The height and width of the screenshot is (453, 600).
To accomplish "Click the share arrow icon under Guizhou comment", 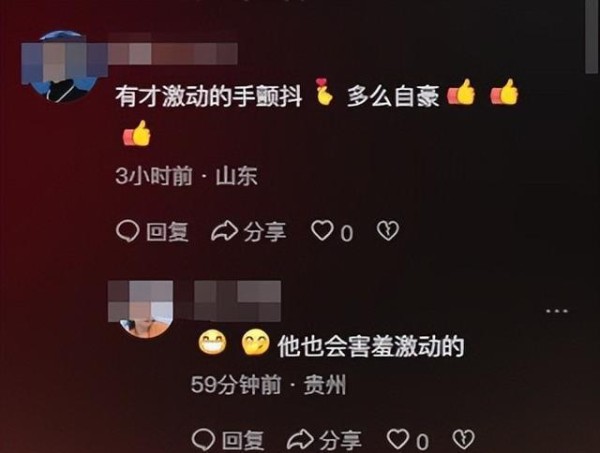I will [x=300, y=439].
